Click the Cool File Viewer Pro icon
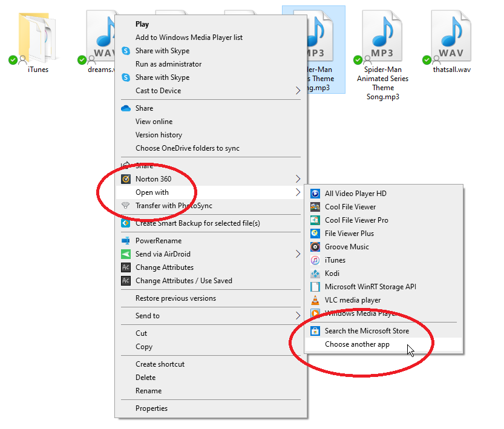The height and width of the screenshot is (429, 504). tap(315, 220)
